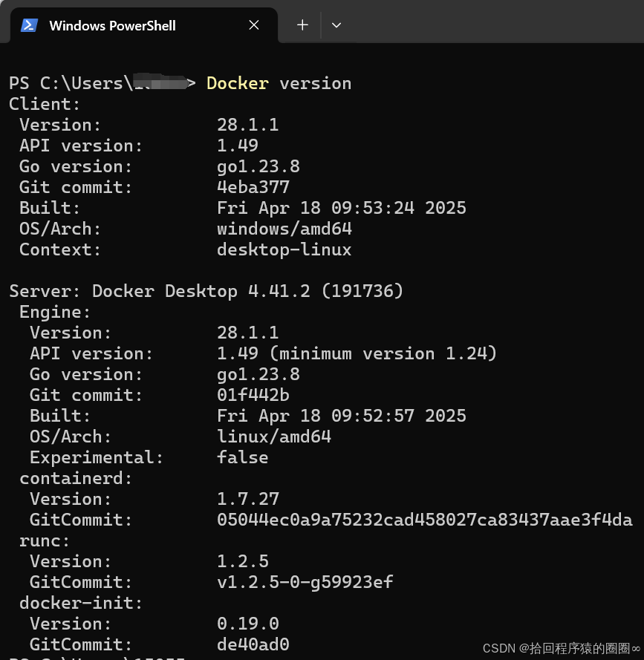Click the 'PS C:\Users\' prompt text
Viewport: 644px width, 660px height.
pyautogui.click(x=71, y=83)
